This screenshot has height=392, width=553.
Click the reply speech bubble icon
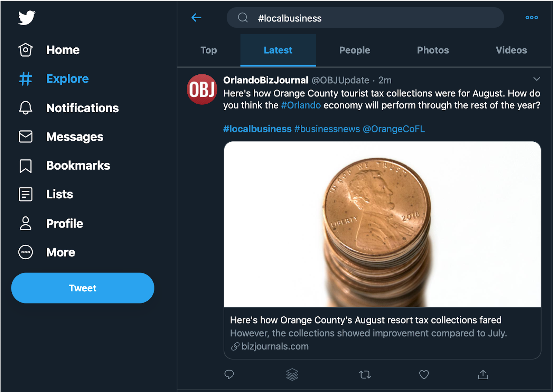tap(229, 374)
